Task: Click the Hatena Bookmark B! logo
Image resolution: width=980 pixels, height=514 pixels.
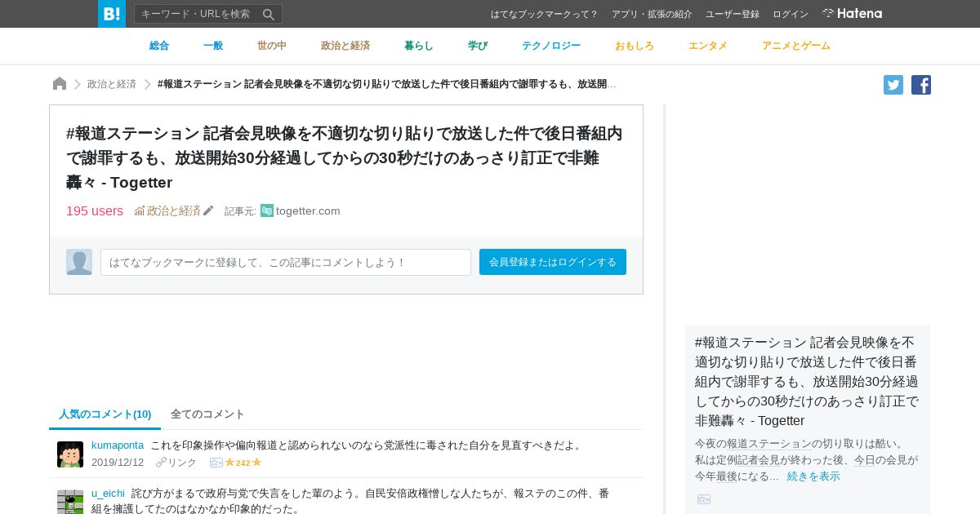Action: pos(112,14)
